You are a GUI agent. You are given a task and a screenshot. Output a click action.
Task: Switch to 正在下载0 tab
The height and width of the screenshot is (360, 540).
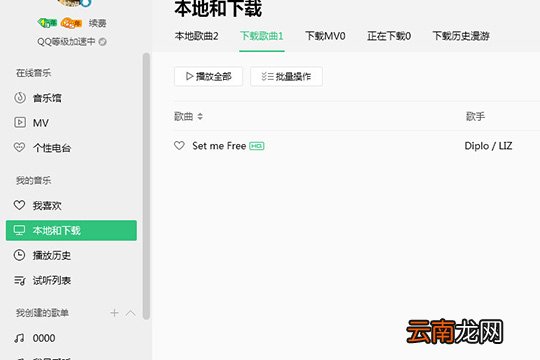point(389,36)
